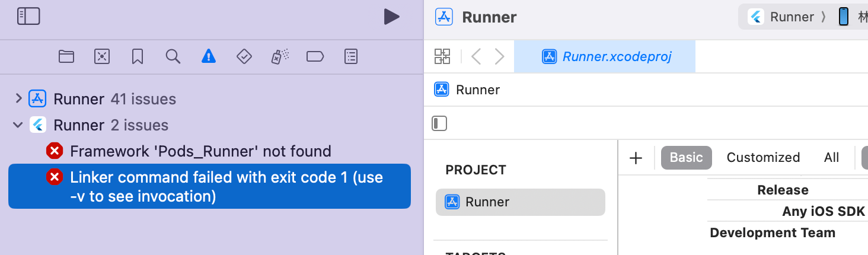Toggle the navigator sidebar panel

[x=28, y=17]
